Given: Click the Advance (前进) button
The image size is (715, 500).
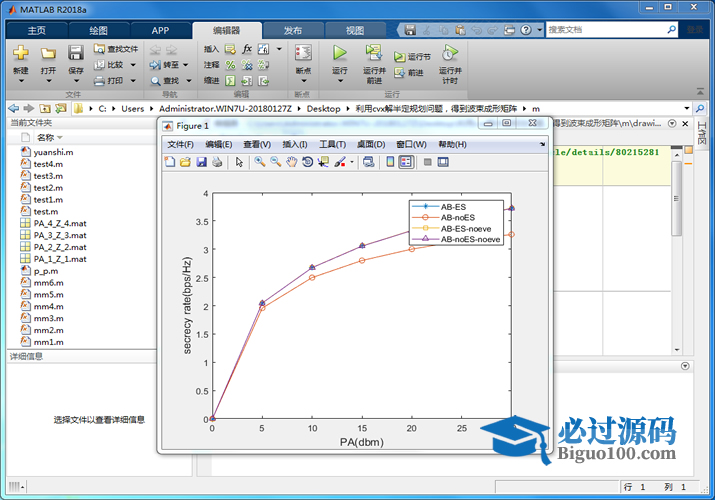Looking at the screenshot, I should click(409, 72).
